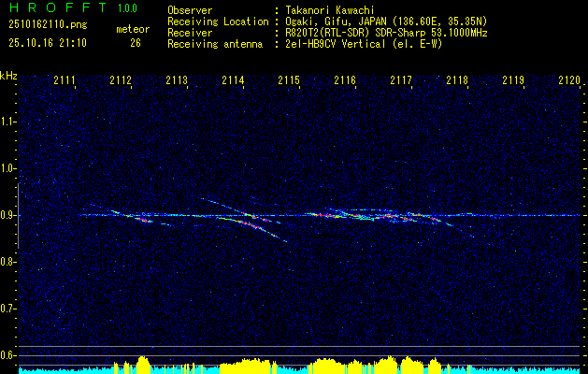
Task: Click the HROFFT title text
Action: click(x=58, y=7)
